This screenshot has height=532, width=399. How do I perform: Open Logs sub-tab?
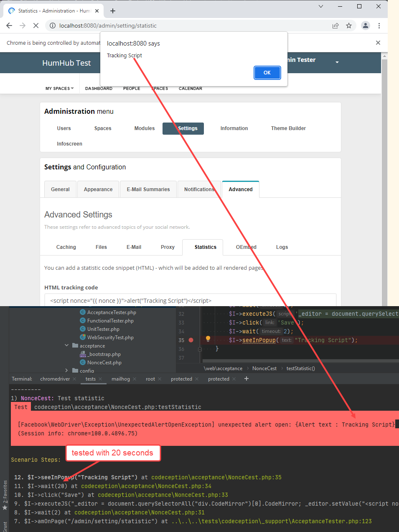(282, 247)
